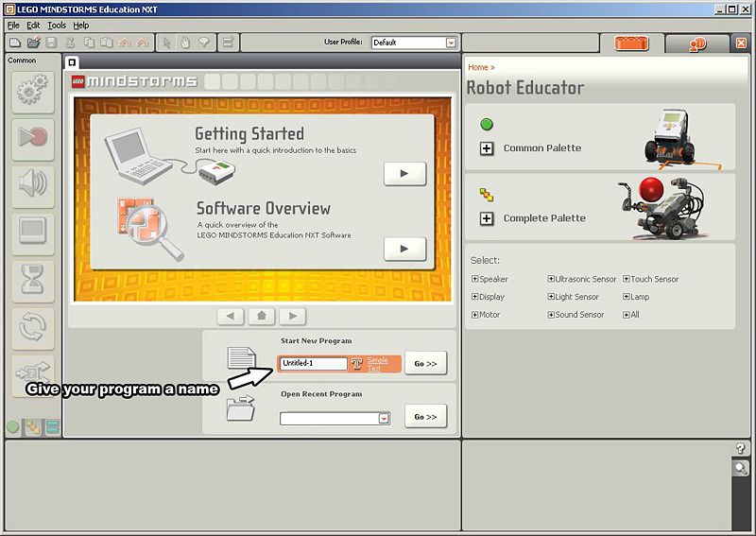Open the recent program dropdown list
The height and width of the screenshot is (536, 756).
384,418
